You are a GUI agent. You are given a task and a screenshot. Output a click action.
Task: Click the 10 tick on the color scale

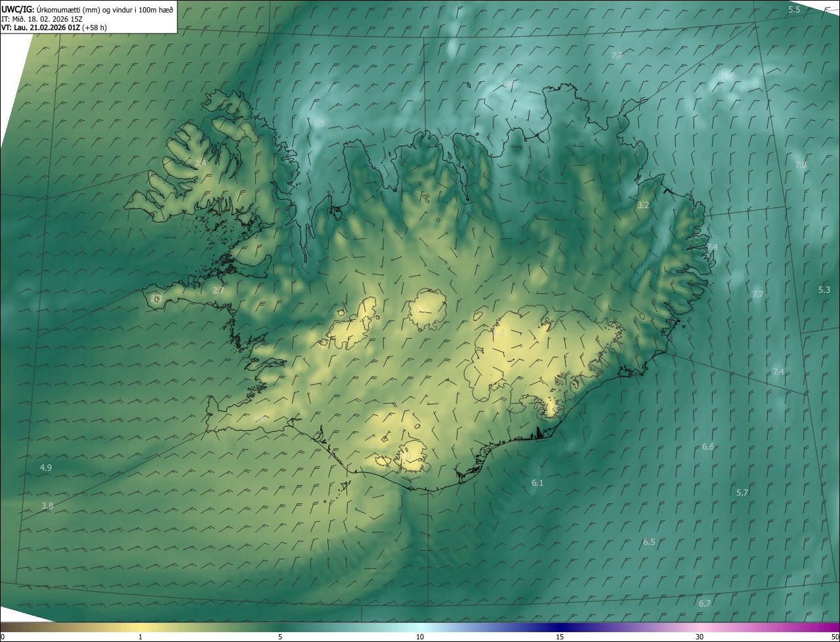point(420,637)
